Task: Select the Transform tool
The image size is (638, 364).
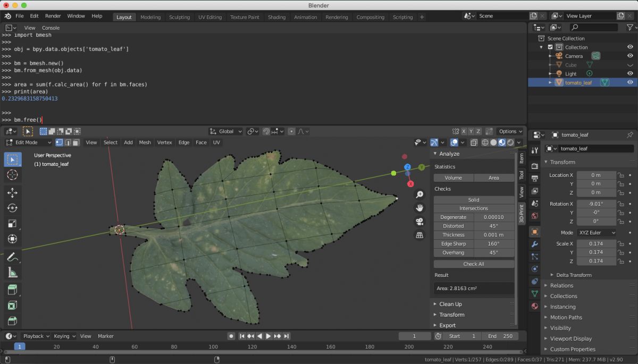Action: (13, 239)
